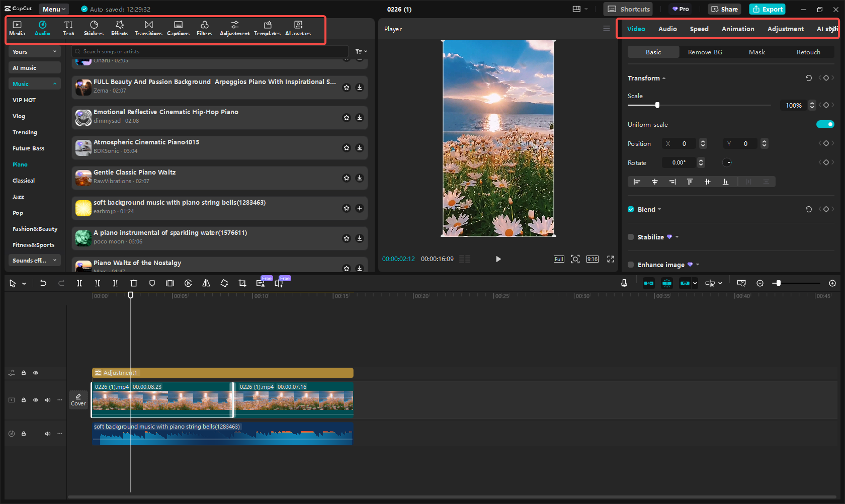Expand the Sounds effects category
Viewport: 845px width, 504px height.
coord(34,261)
